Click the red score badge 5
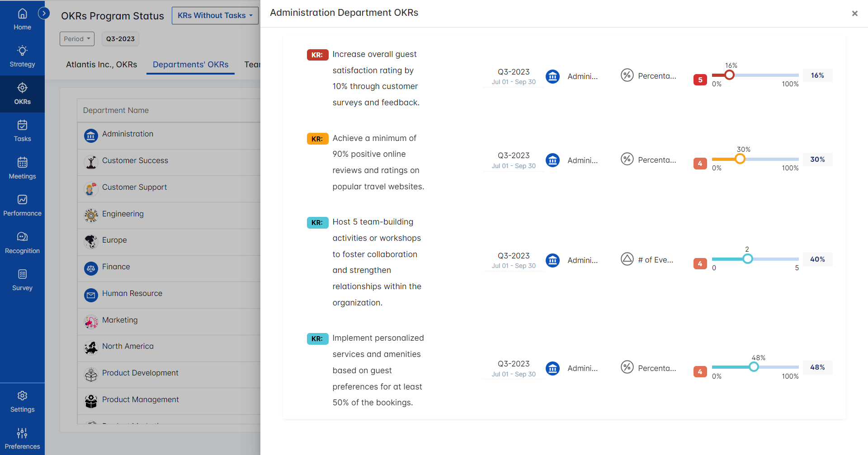868x455 pixels. tap(700, 80)
